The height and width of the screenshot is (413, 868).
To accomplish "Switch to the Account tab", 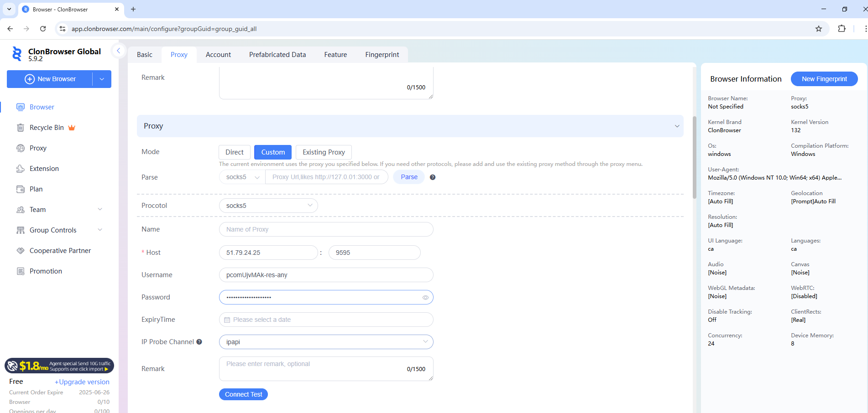I will [x=218, y=55].
